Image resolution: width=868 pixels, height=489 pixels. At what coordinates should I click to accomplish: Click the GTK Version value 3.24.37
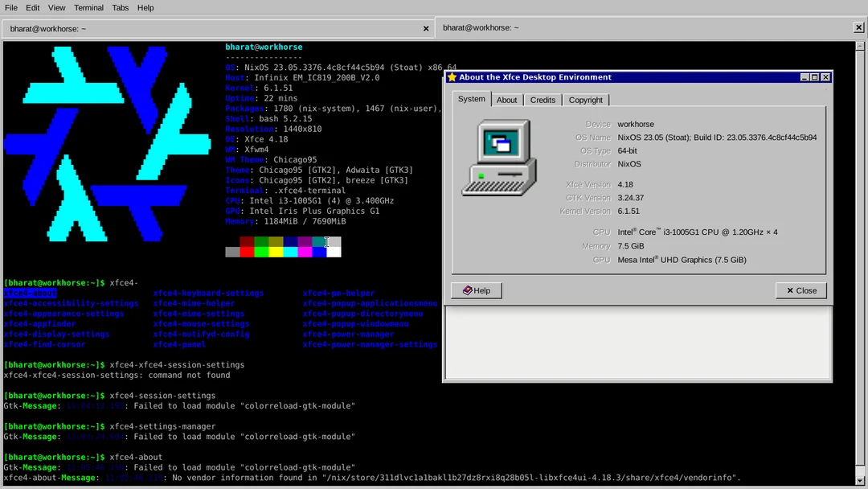631,198
